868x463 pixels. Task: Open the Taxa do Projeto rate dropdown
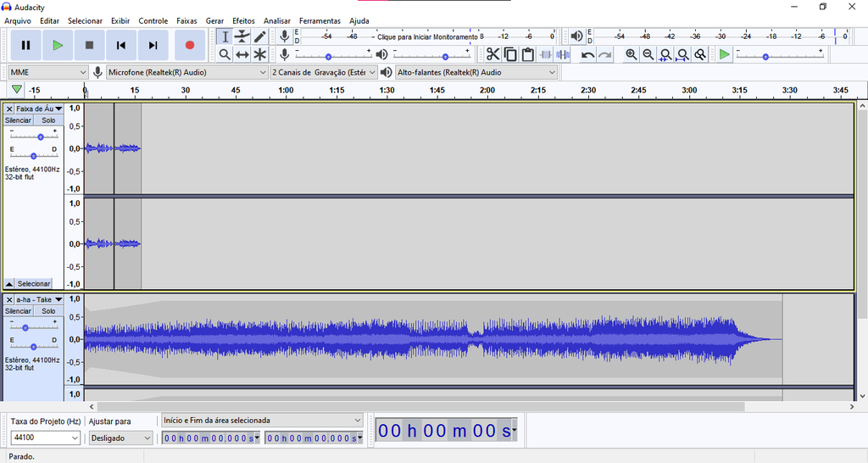pyautogui.click(x=46, y=438)
